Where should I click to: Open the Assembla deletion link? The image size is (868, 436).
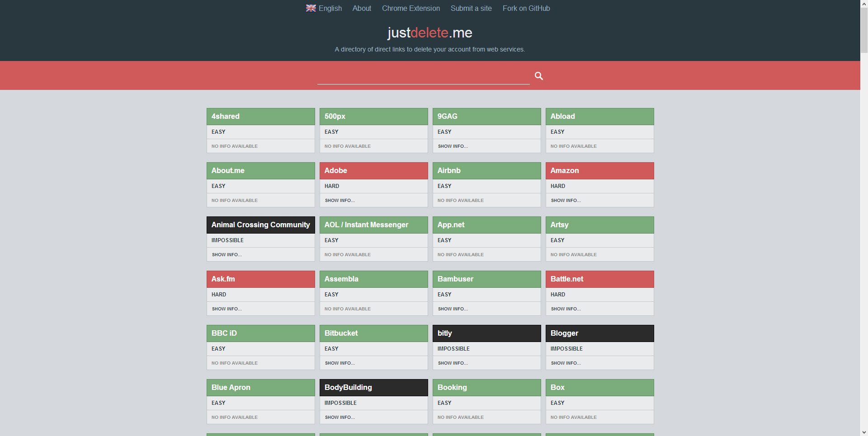click(x=374, y=279)
